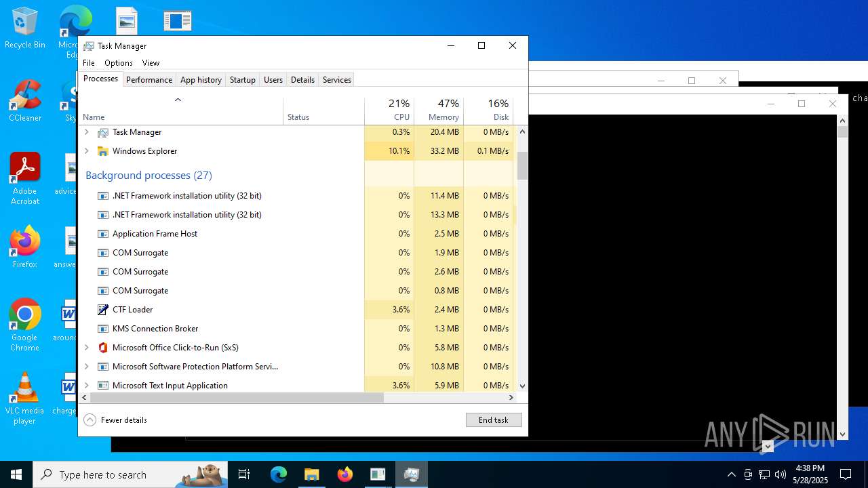The image size is (868, 488).
Task: Click the vertical scrollbar thumb in process list
Action: [522, 165]
